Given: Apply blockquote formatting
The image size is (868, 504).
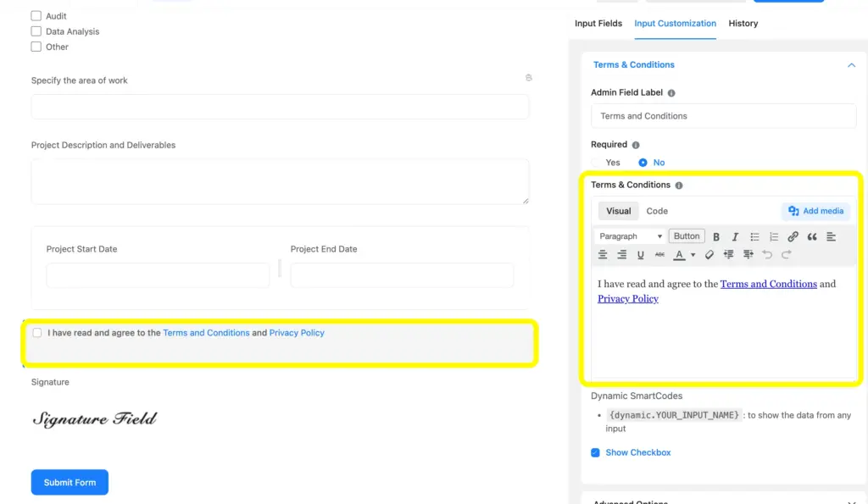Looking at the screenshot, I should click(812, 237).
